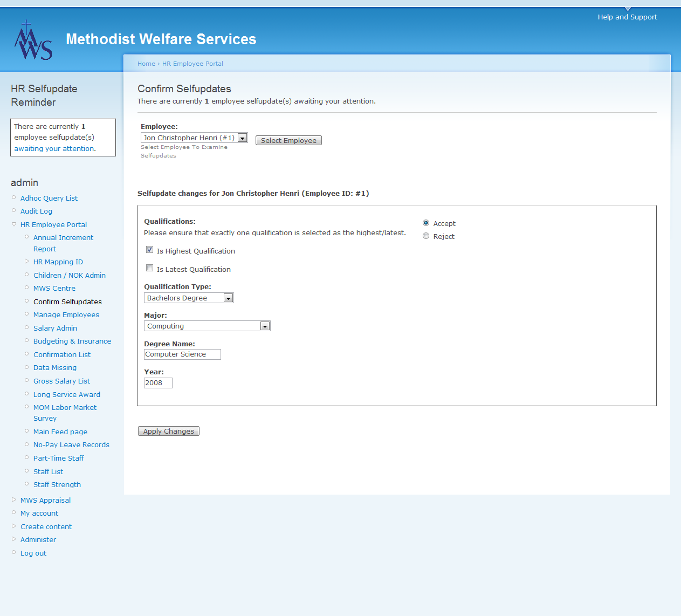This screenshot has height=616, width=681.
Task: Open Audit Log menu item
Action: (x=36, y=211)
